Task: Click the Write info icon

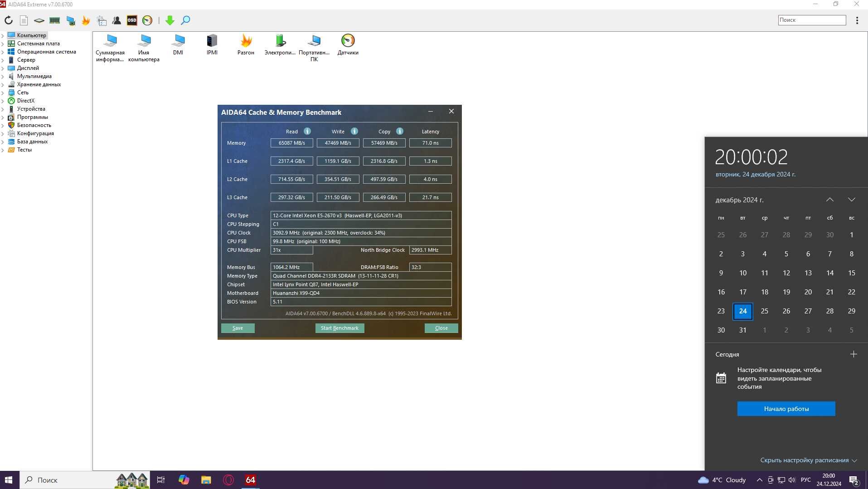Action: click(x=354, y=131)
